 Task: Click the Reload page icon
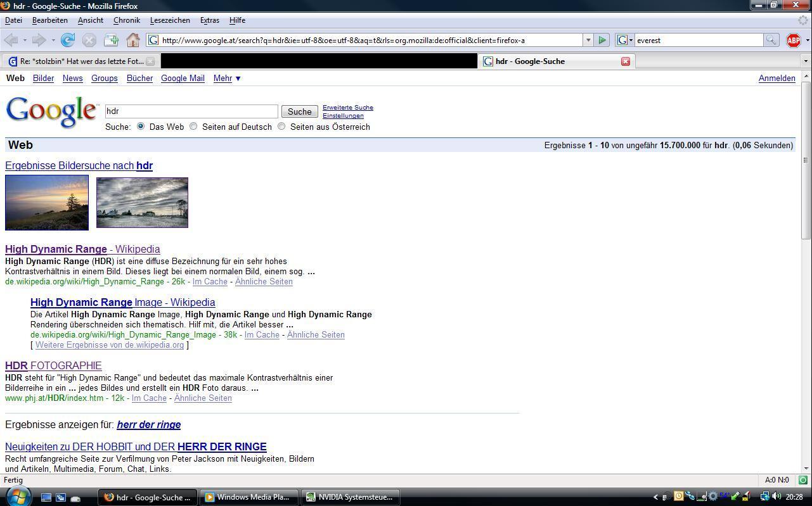pyautogui.click(x=68, y=41)
